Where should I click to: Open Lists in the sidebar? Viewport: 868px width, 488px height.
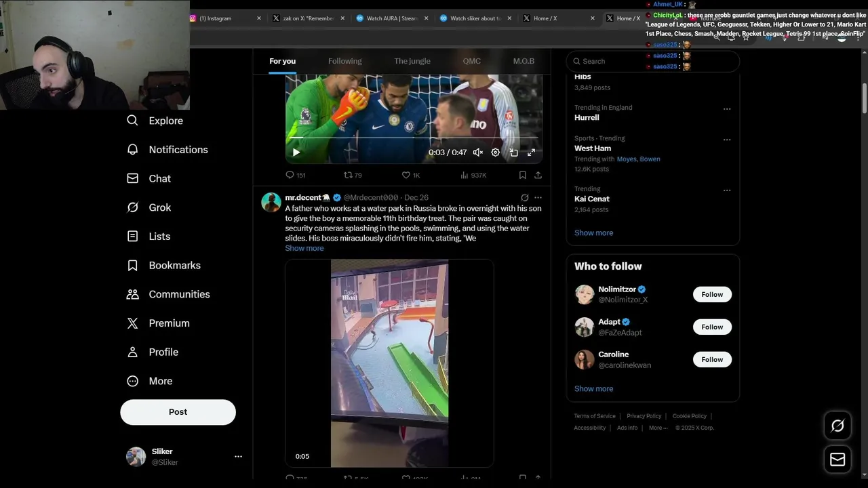coord(149,237)
